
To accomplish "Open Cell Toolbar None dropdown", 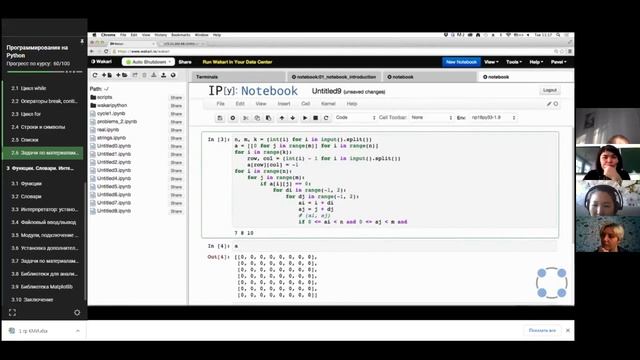I will coord(431,118).
